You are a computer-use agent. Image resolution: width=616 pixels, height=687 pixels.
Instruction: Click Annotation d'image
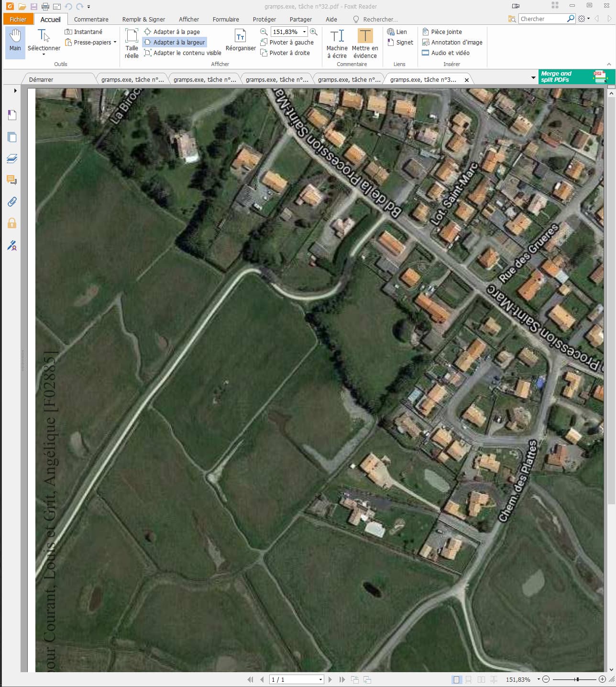pyautogui.click(x=452, y=42)
